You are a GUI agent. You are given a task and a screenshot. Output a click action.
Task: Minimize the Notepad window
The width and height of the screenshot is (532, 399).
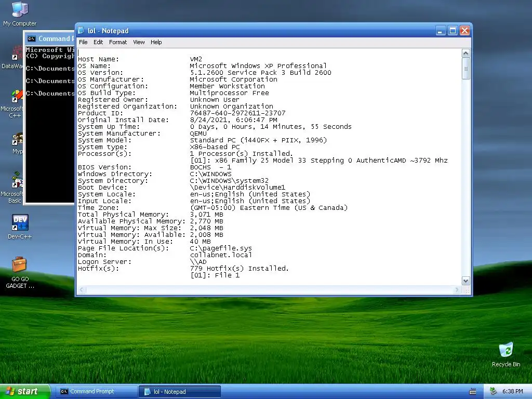(441, 31)
